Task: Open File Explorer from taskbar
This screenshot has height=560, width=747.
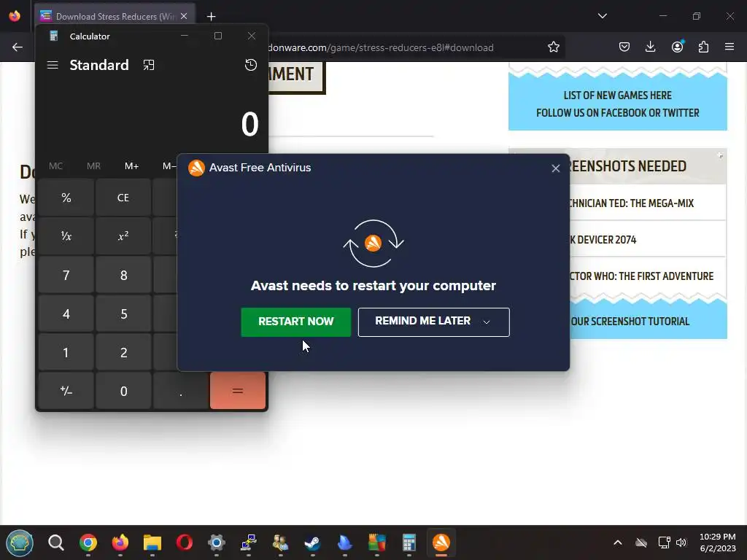Action: point(152,542)
